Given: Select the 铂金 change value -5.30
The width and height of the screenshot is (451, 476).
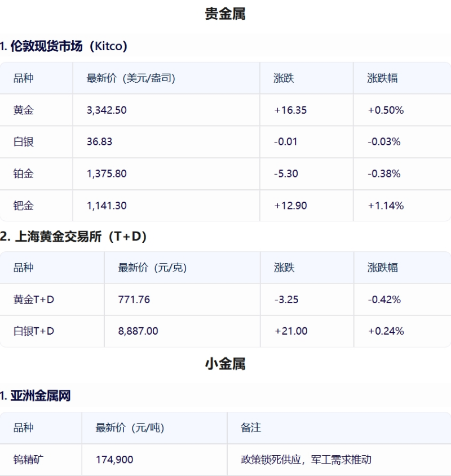Looking at the screenshot, I should [x=286, y=174].
